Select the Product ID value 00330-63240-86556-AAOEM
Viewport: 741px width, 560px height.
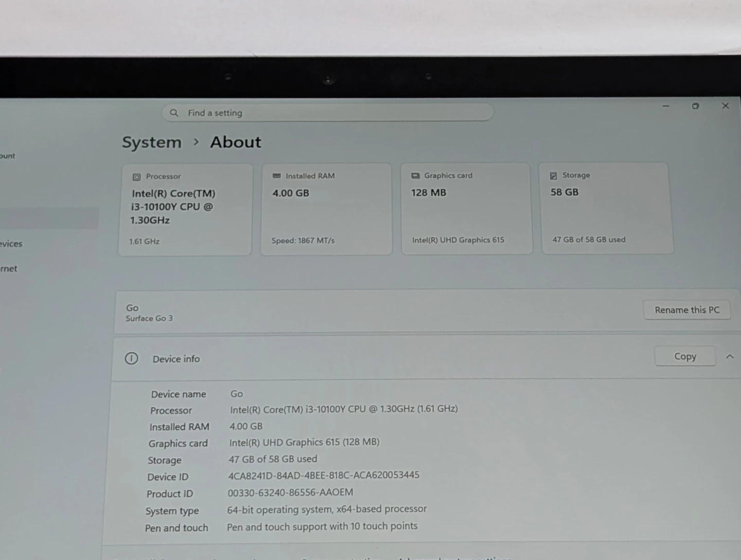pyautogui.click(x=290, y=493)
